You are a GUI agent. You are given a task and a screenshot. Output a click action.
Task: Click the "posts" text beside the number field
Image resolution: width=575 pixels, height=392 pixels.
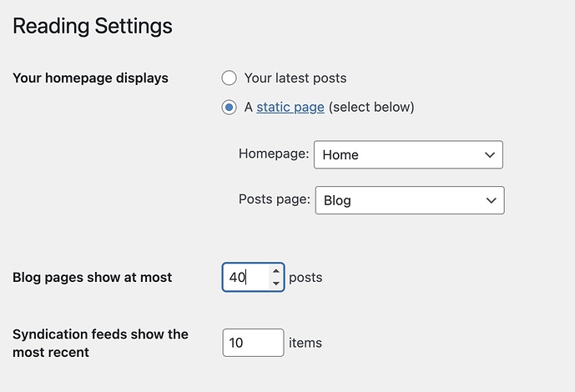[x=305, y=278]
